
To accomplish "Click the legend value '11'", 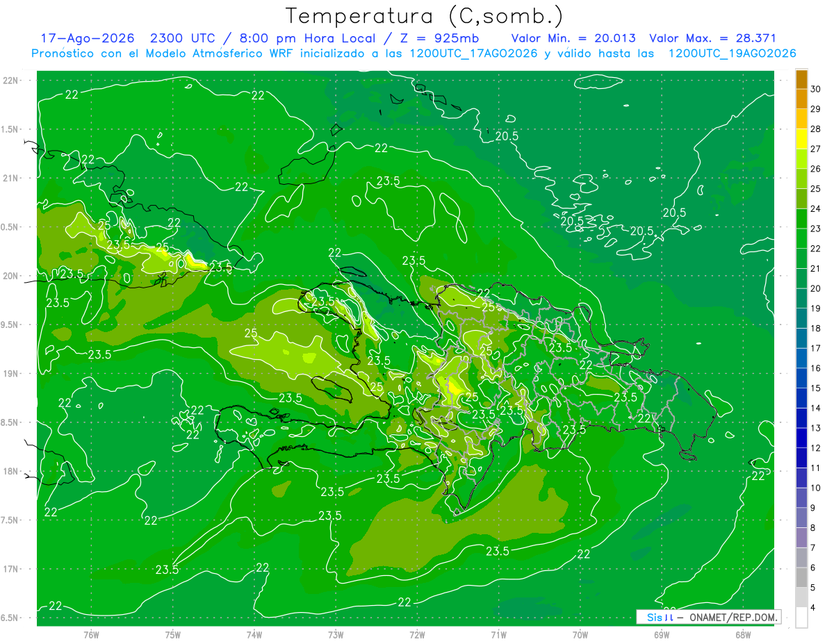I will (817, 468).
